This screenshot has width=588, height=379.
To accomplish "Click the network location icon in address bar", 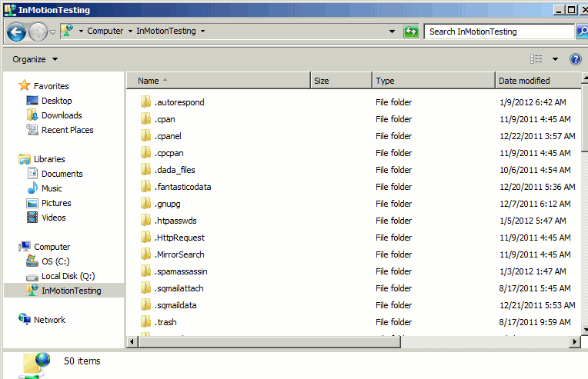I will click(x=67, y=30).
